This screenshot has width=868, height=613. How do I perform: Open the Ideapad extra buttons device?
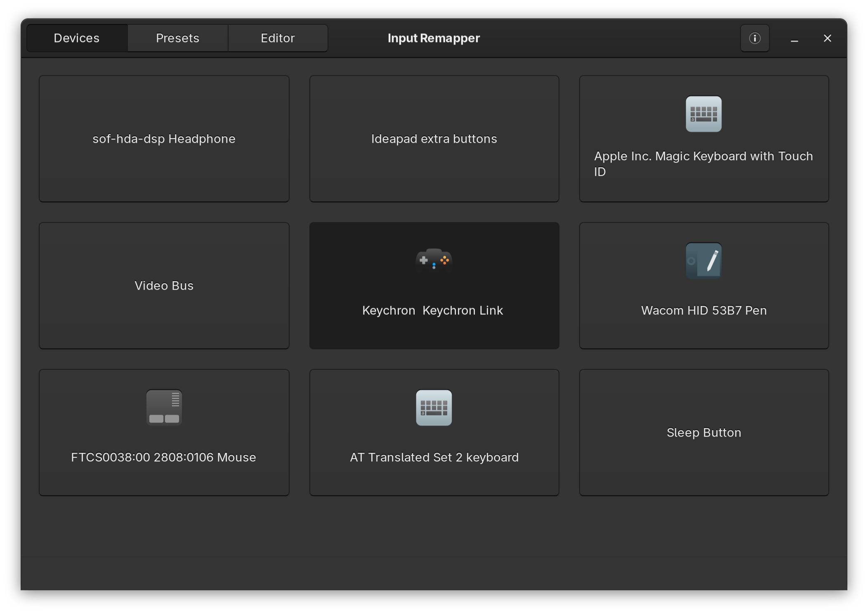click(x=434, y=139)
